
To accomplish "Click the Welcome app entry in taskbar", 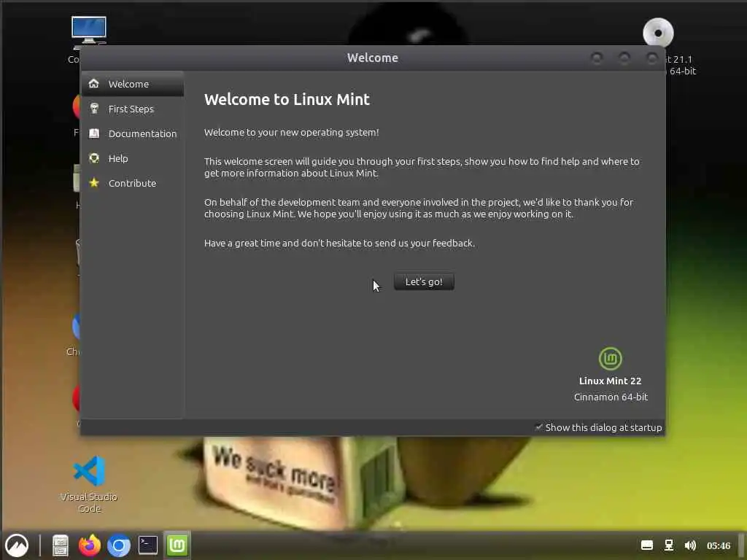I will coord(177,545).
